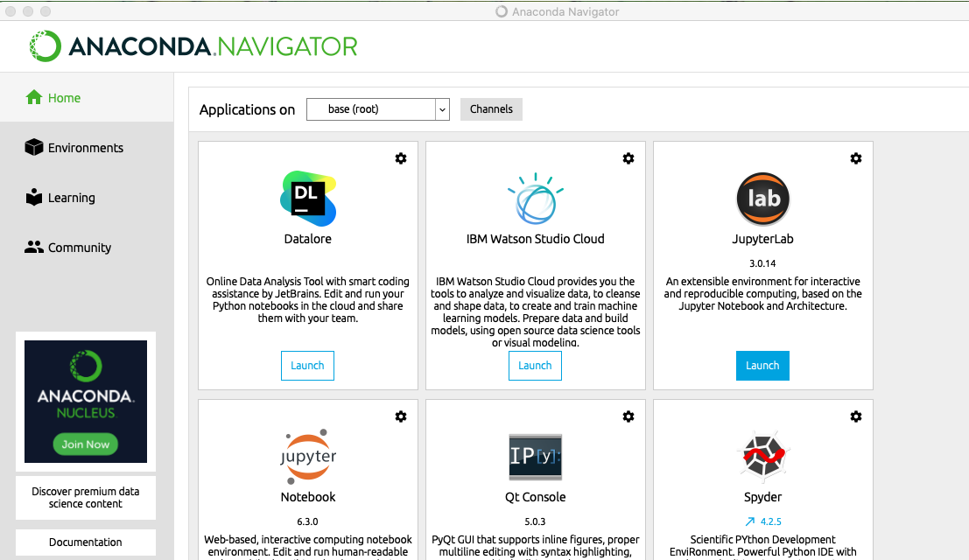This screenshot has width=969, height=560.
Task: Open the Notebook card gear menu
Action: pyautogui.click(x=401, y=416)
